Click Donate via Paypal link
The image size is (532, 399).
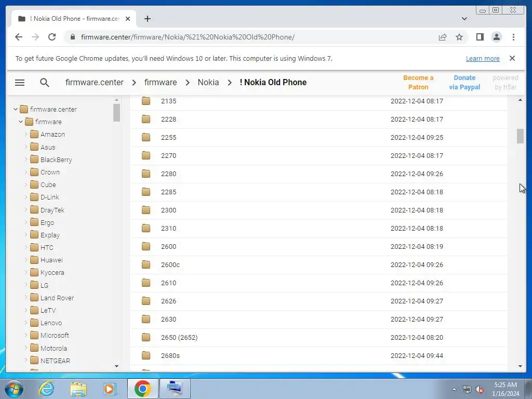point(464,83)
